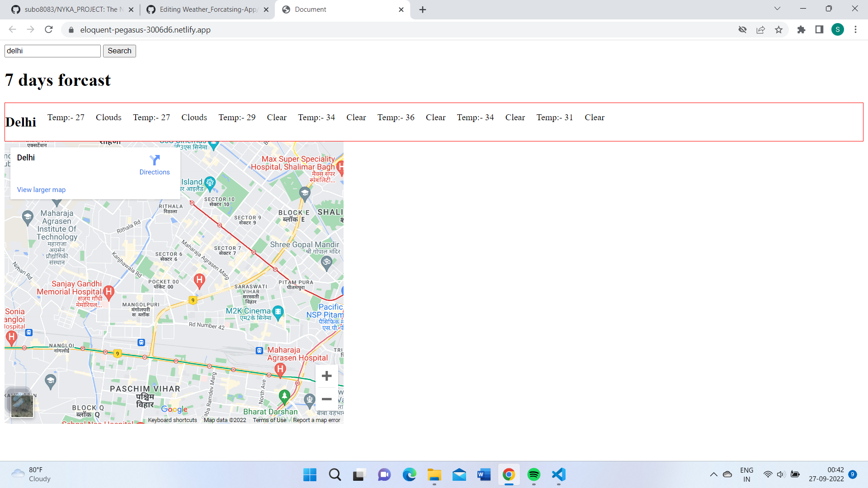Click the Directions icon on the Delhi map card
Image resolution: width=868 pixels, height=488 pixels.
pos(155,161)
